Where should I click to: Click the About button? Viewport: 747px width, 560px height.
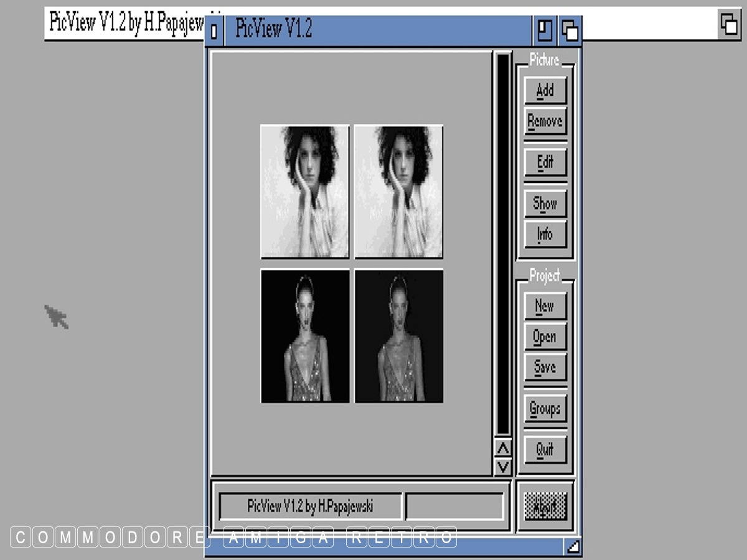(x=545, y=507)
